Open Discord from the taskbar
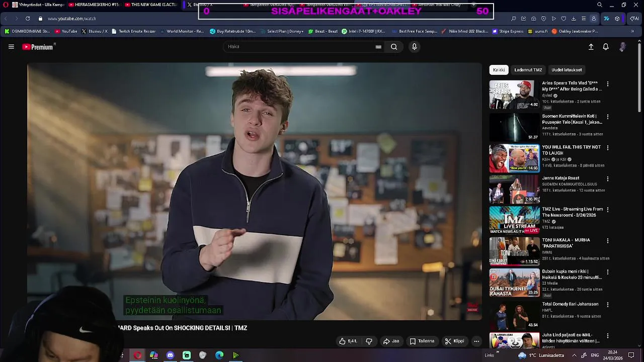Image resolution: width=644 pixels, height=362 pixels. pos(170,355)
